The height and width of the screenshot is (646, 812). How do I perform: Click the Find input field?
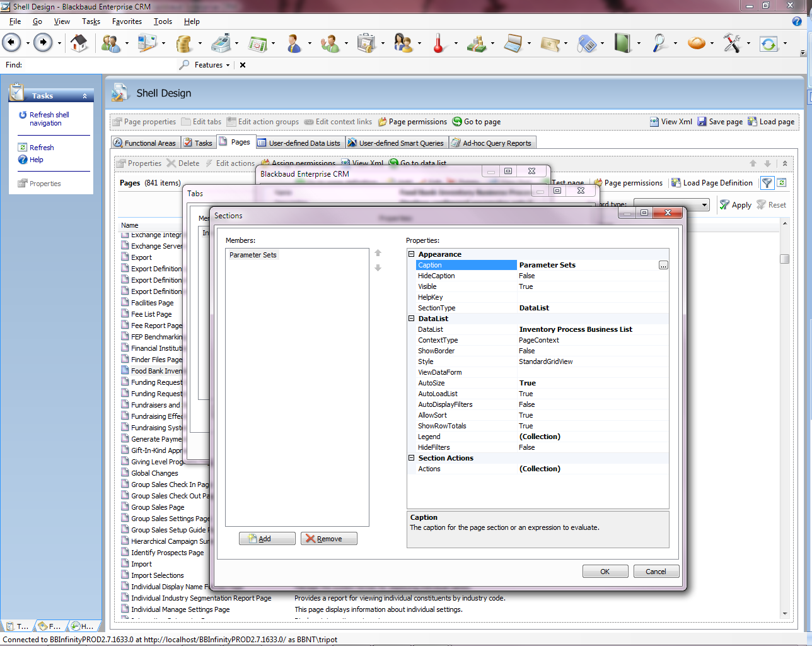pyautogui.click(x=101, y=65)
